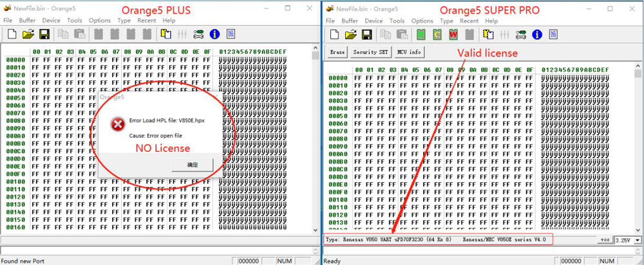Image resolution: width=644 pixels, height=265 pixels.
Task: Expand the 3.25V voltage dropdown
Action: pos(638,240)
